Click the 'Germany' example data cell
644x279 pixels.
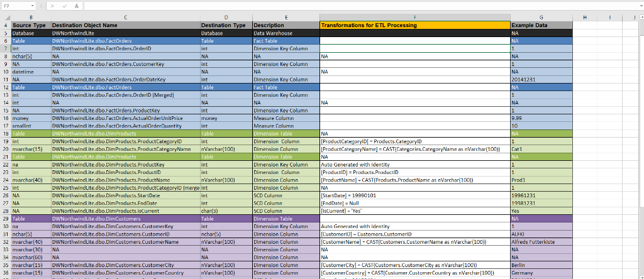point(541,273)
